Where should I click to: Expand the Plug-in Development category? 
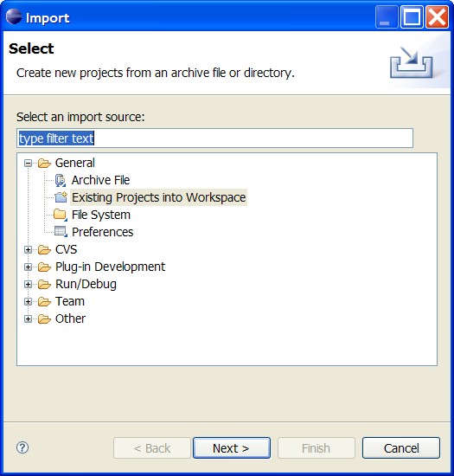tap(28, 267)
